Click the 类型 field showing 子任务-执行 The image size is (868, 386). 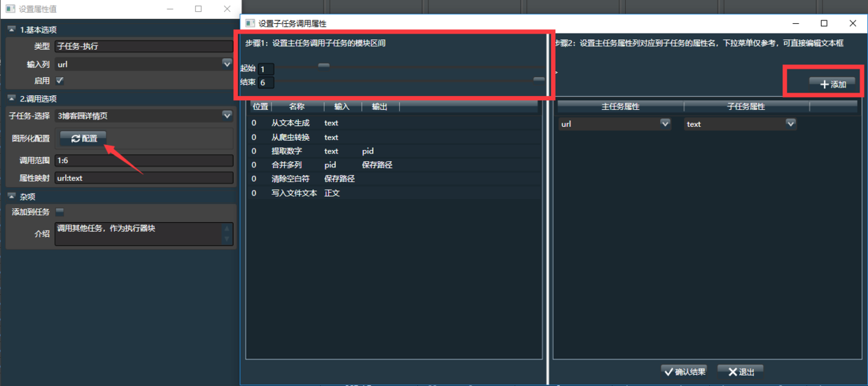click(143, 46)
